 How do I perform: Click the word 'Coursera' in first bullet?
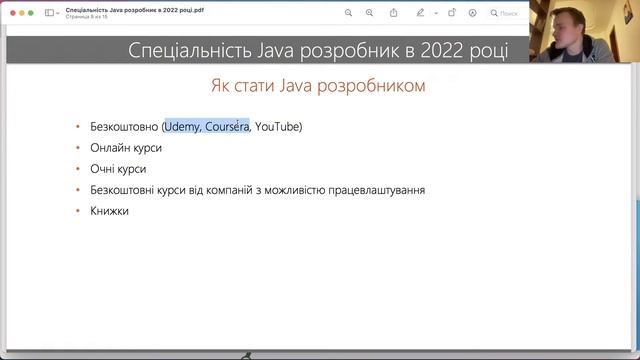tap(227, 127)
